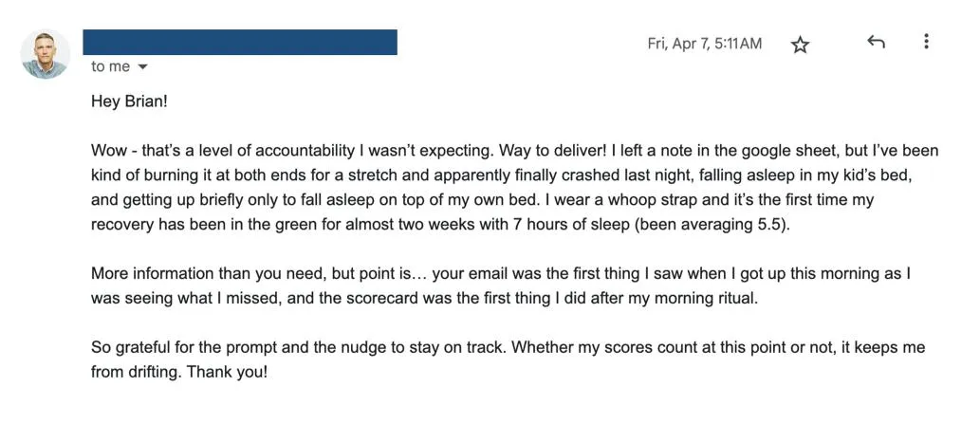Click the reply arrow icon
The width and height of the screenshot is (980, 442).
pyautogui.click(x=876, y=43)
